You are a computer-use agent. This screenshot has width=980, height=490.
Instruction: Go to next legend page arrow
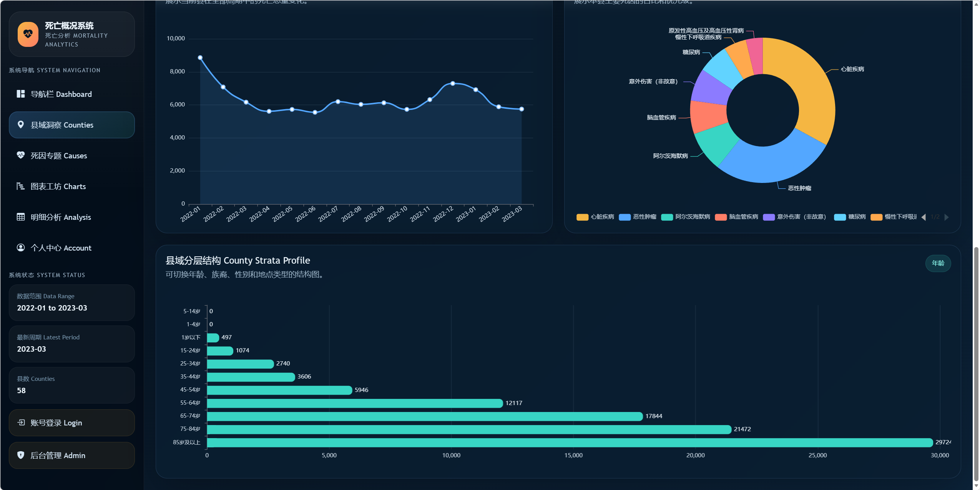click(x=947, y=217)
